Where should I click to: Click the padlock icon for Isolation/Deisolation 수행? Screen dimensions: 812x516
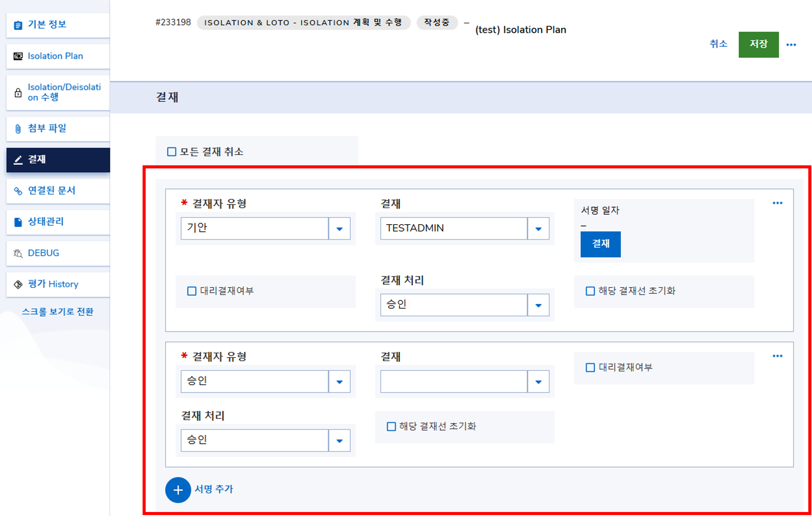18,93
